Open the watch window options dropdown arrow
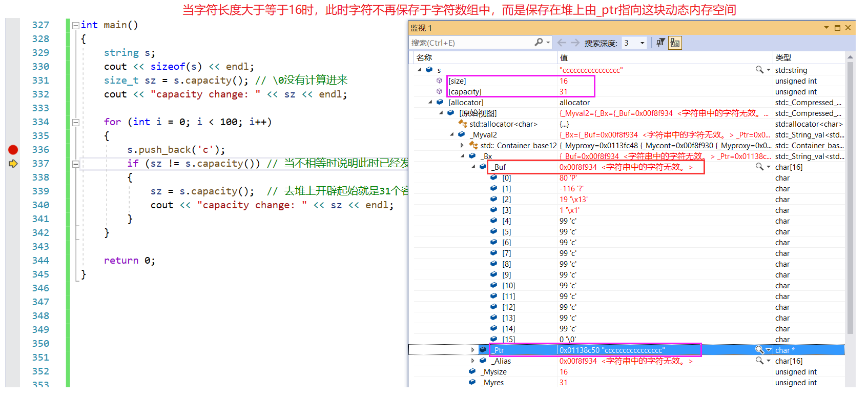 (x=826, y=28)
